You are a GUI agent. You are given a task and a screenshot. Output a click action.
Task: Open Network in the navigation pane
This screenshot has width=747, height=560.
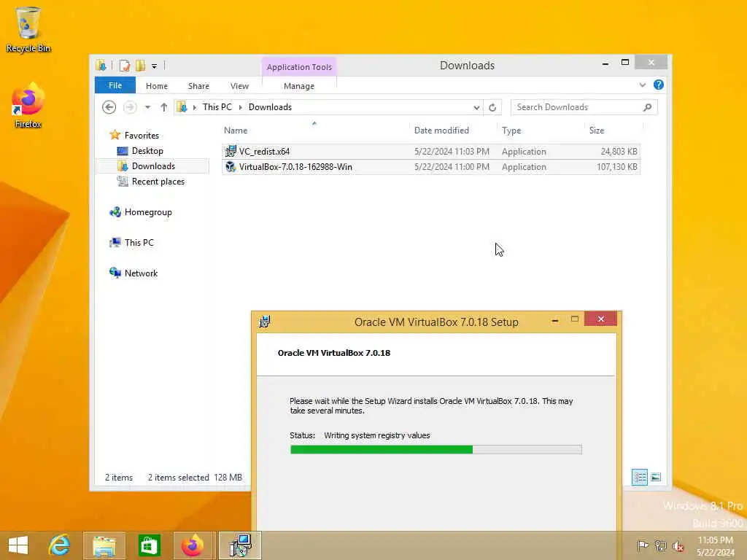click(141, 273)
